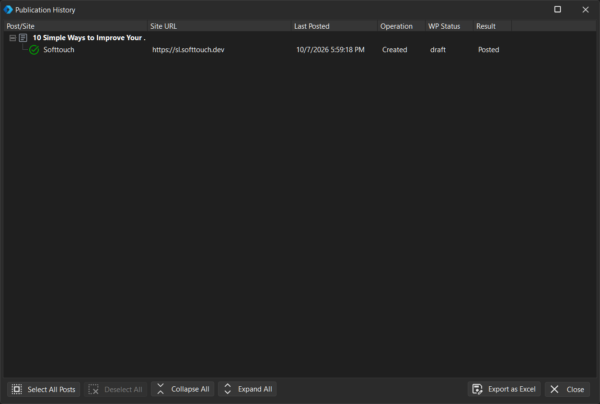
Task: Click the 10/7/2026 5:59:18 PM timestamp
Action: 330,50
